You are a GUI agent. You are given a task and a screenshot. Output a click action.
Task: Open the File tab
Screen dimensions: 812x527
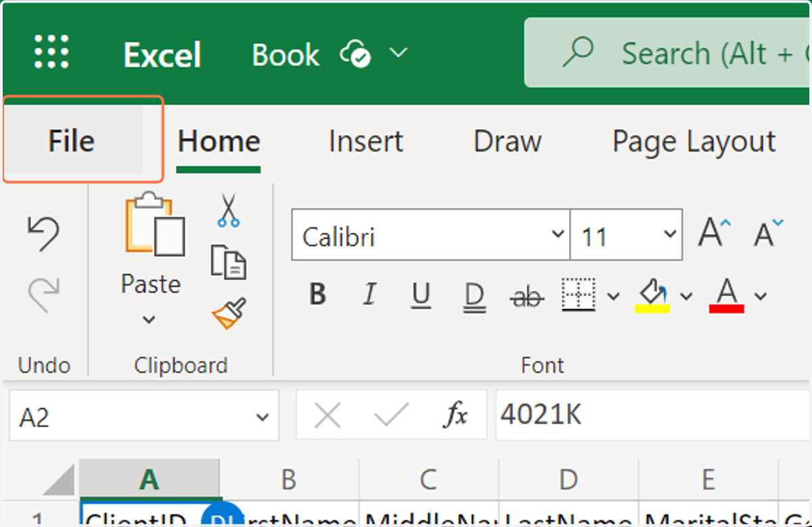pyautogui.click(x=72, y=140)
